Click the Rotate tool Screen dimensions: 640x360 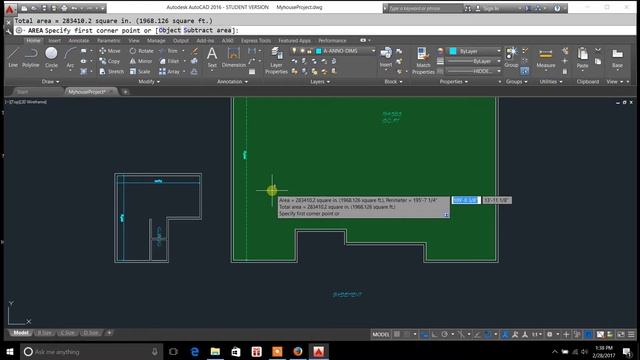coord(141,51)
